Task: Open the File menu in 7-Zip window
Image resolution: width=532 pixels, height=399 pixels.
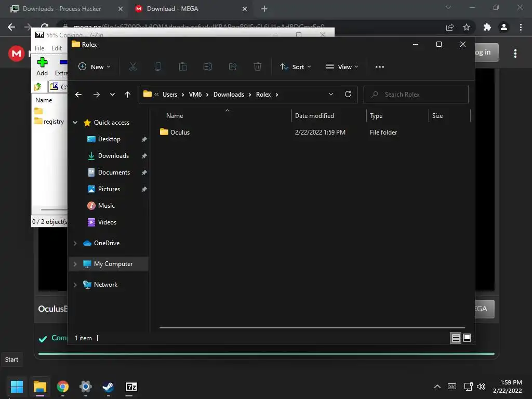Action: coord(39,48)
